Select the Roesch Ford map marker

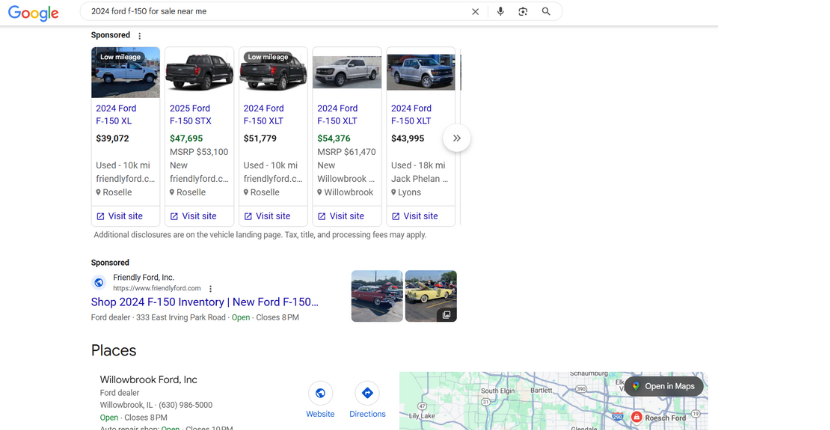pos(637,417)
